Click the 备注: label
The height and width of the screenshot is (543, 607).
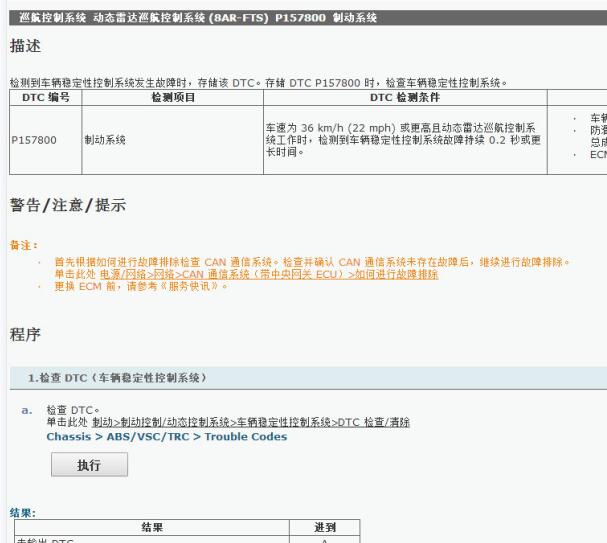click(24, 245)
